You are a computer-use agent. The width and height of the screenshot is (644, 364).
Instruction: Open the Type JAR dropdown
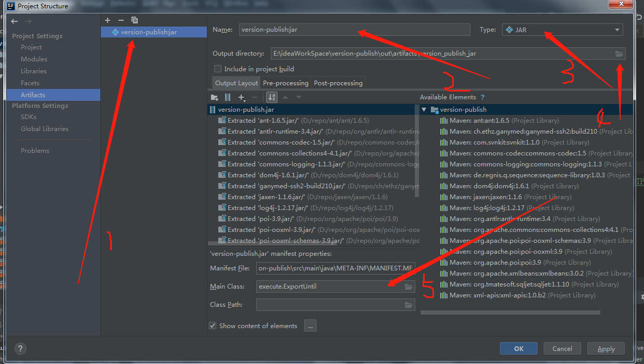pyautogui.click(x=562, y=30)
